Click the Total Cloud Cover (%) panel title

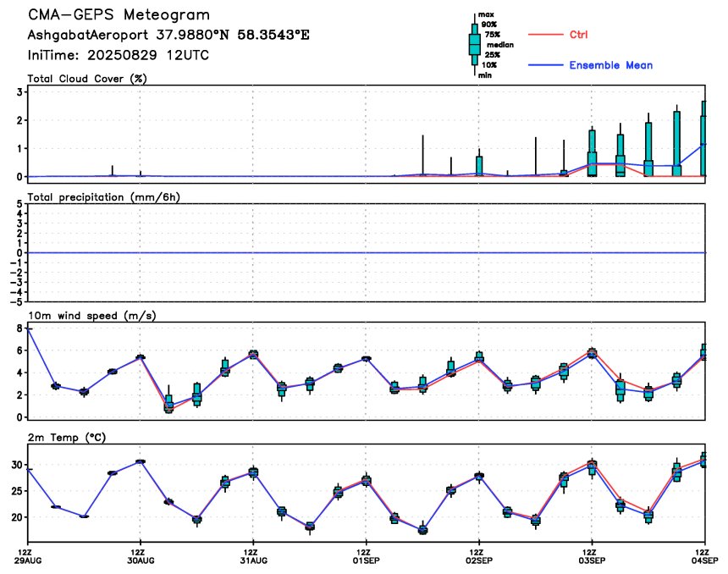coord(87,79)
